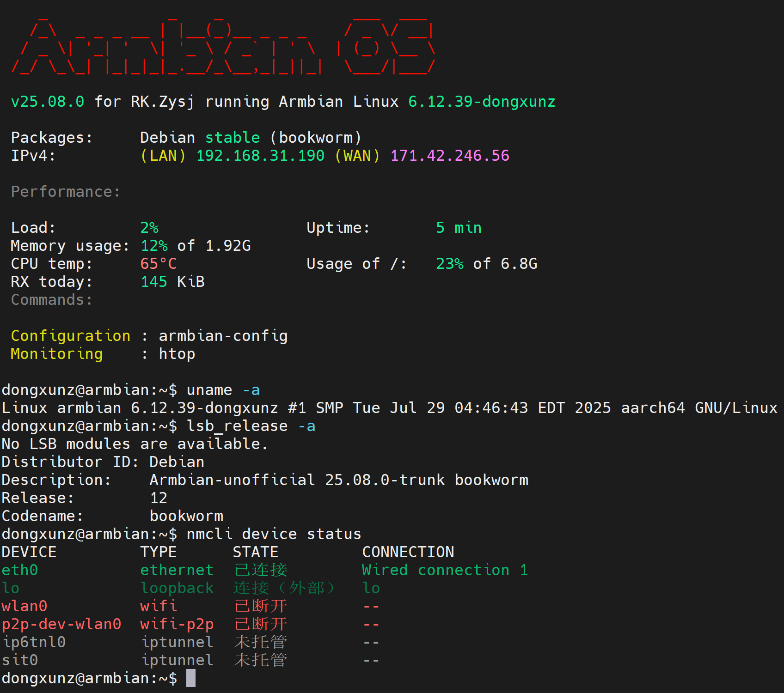The height and width of the screenshot is (693, 784).
Task: Click the terminal cursor at the last prompt
Action: click(191, 678)
